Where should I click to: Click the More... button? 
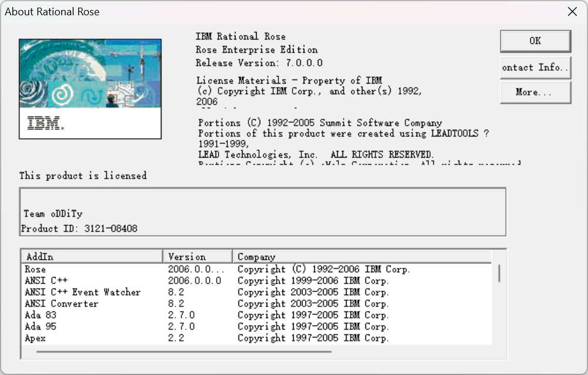535,92
